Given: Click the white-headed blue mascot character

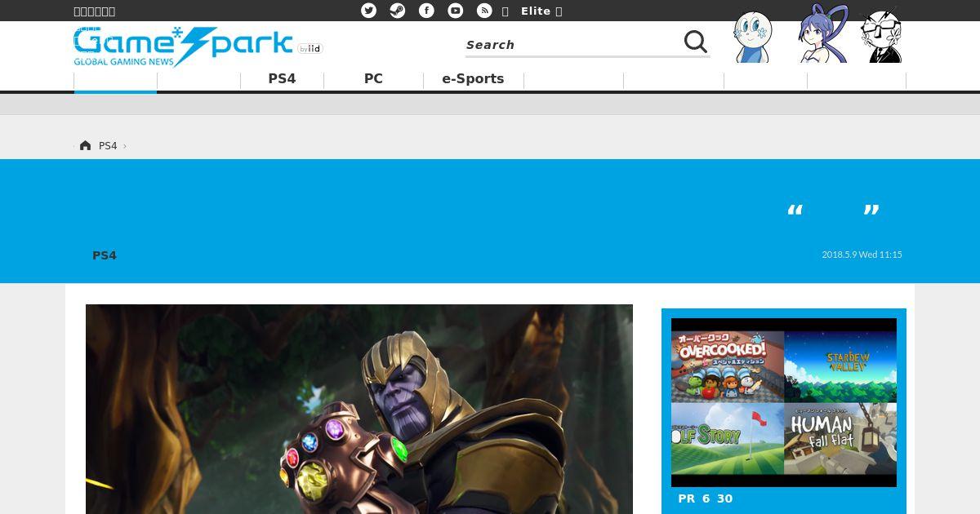Looking at the screenshot, I should pyautogui.click(x=752, y=37).
